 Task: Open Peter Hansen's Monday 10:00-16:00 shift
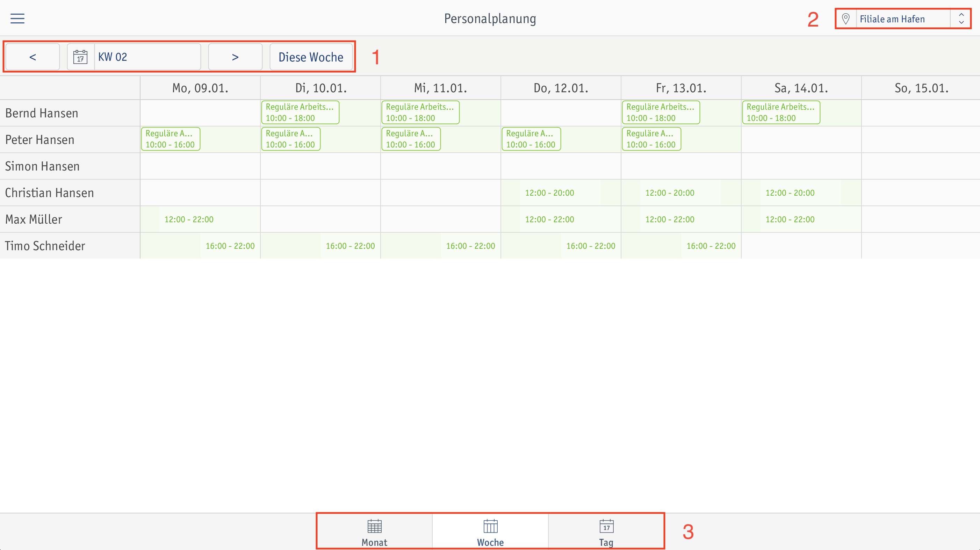tap(171, 139)
